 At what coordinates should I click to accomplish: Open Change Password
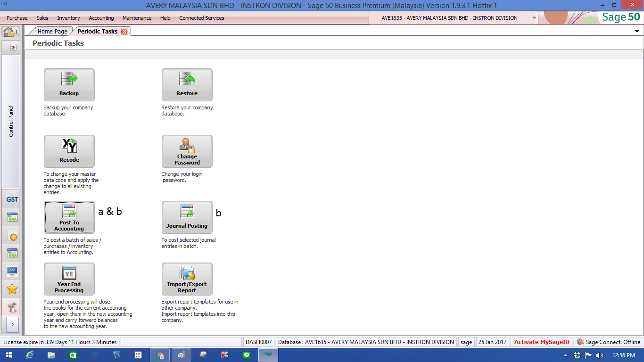click(x=187, y=151)
